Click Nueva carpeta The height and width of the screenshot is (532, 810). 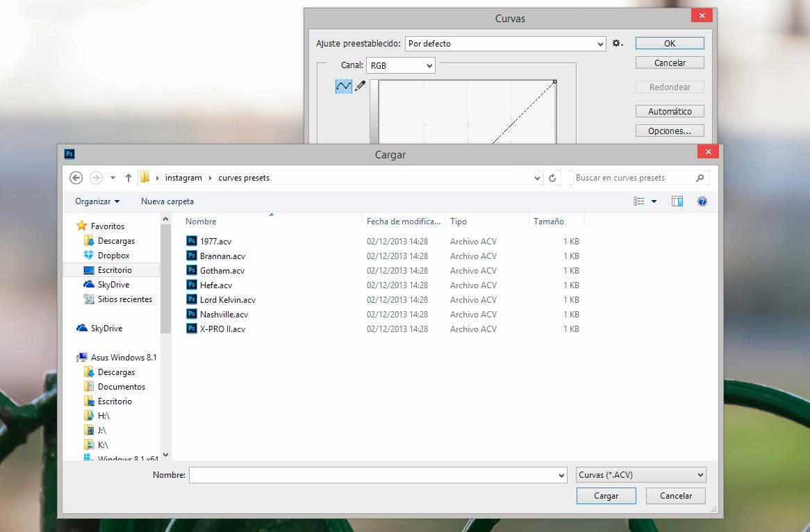(x=167, y=201)
